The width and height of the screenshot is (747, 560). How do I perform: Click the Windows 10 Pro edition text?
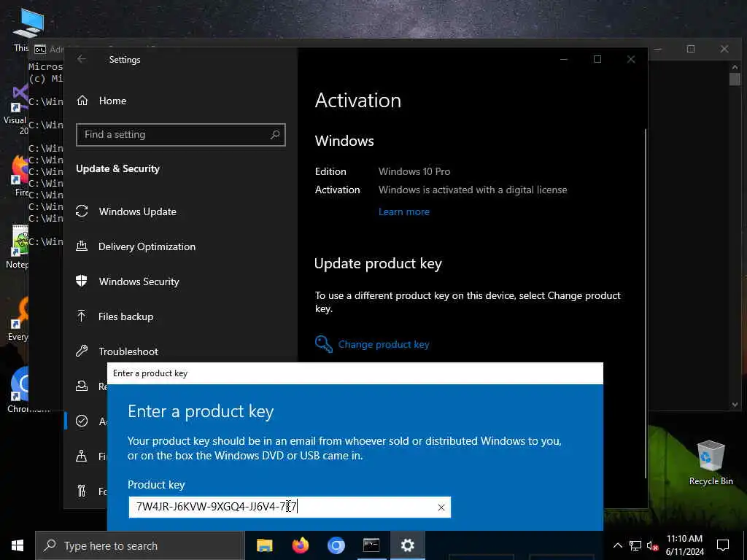[x=414, y=171]
